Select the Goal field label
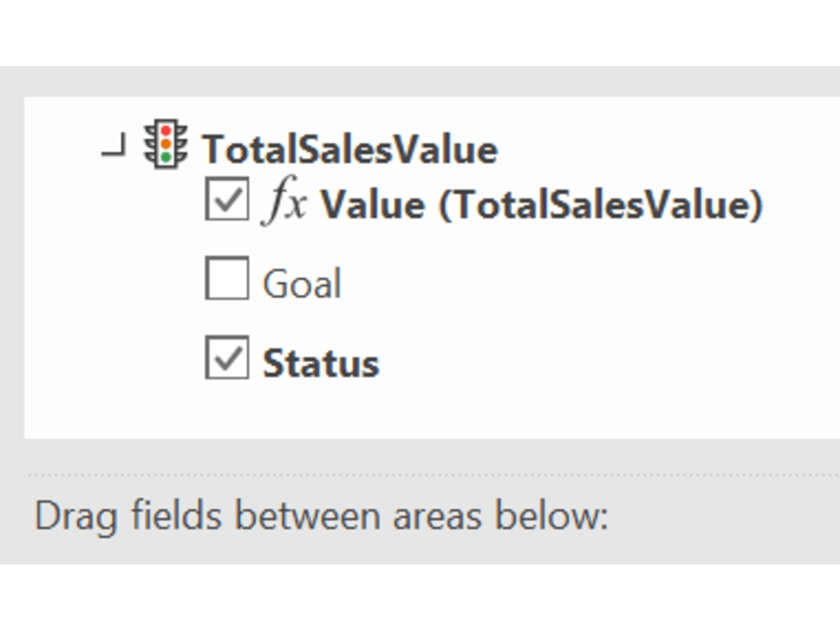This screenshot has height=630, width=840. [x=302, y=284]
